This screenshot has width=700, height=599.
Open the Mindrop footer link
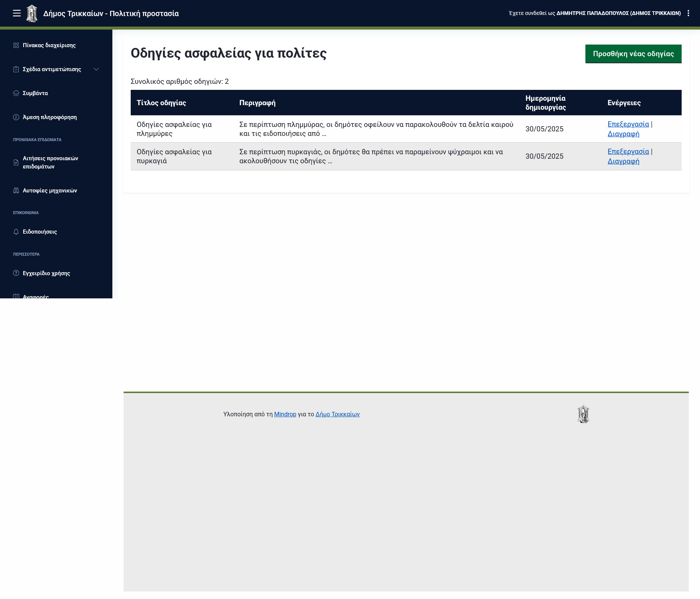click(285, 414)
